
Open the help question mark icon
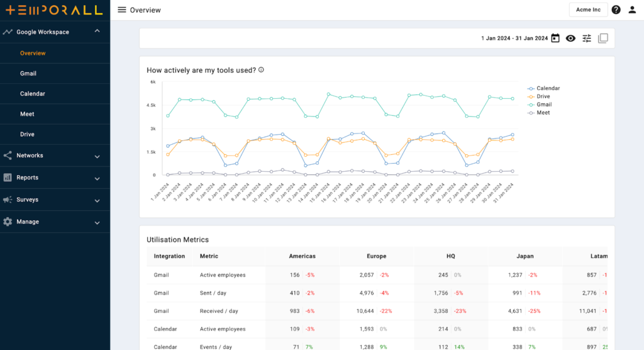(616, 10)
